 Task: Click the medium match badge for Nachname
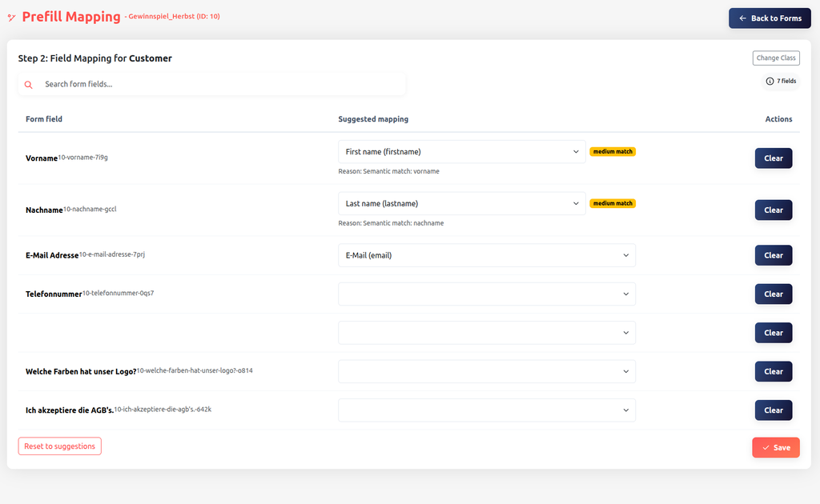(613, 203)
